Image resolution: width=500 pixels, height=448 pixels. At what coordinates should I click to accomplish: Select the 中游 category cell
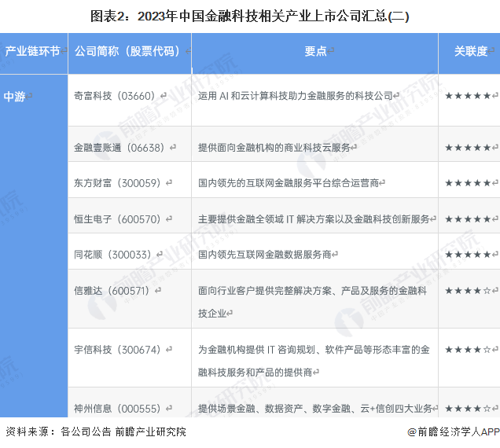pos(16,97)
